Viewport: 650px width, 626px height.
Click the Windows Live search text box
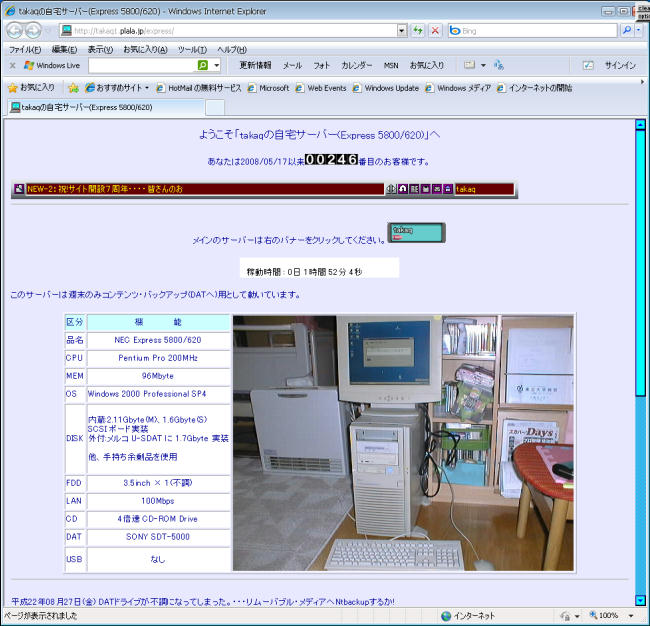(142, 65)
